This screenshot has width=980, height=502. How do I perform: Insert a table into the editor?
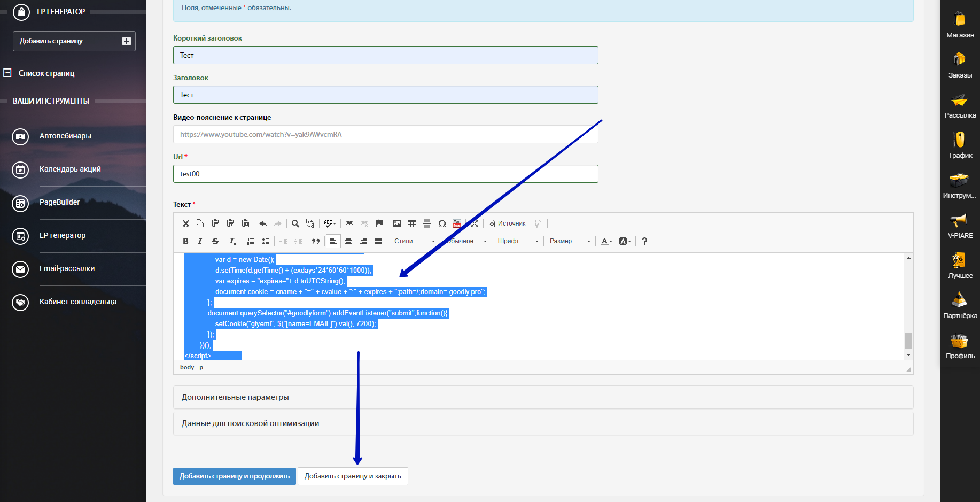(x=412, y=223)
